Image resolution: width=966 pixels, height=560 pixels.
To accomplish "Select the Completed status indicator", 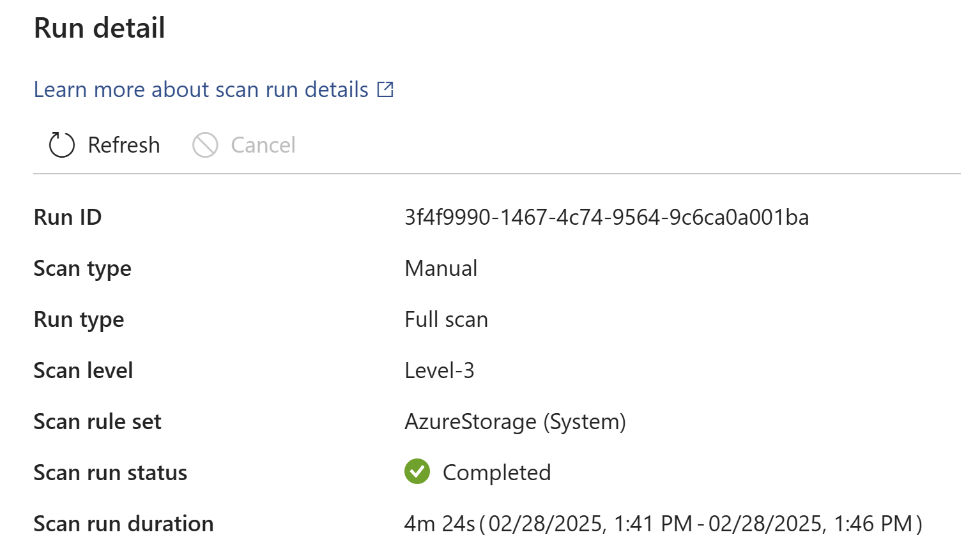I will 477,472.
